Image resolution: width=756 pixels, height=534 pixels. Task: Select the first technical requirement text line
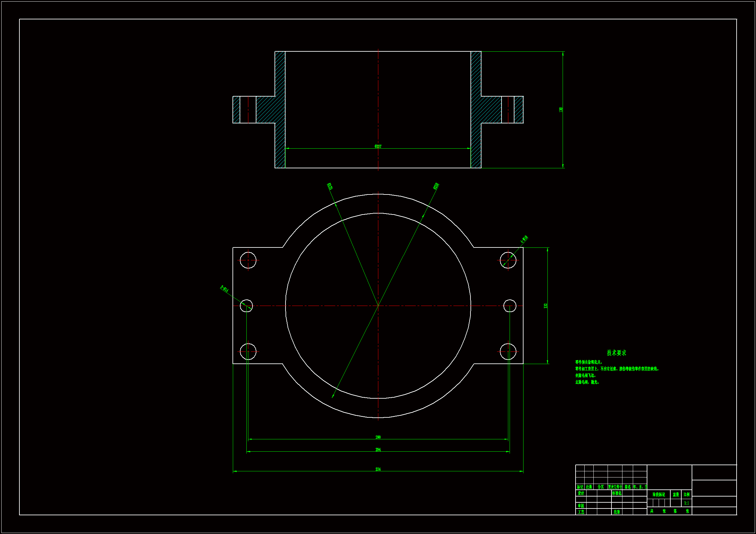[589, 362]
